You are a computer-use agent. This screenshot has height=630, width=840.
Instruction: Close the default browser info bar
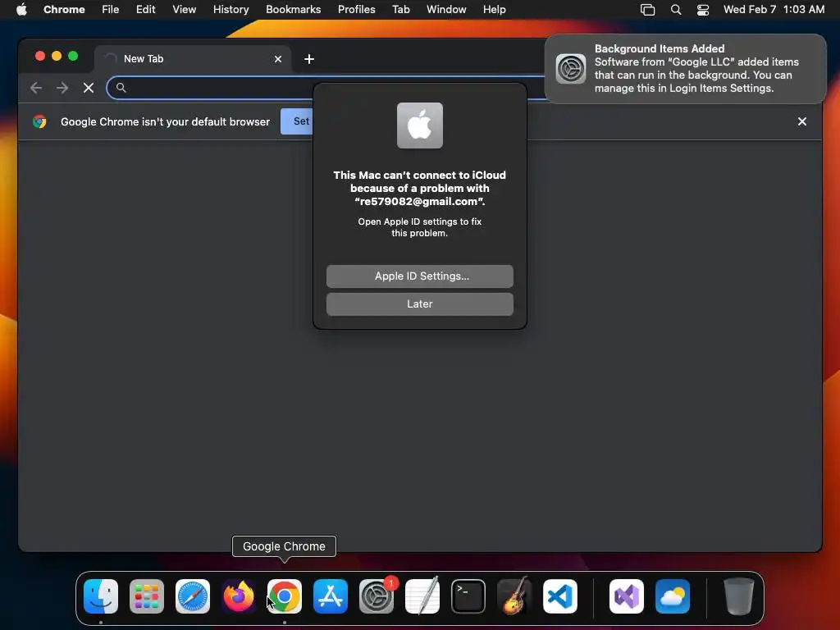click(802, 121)
